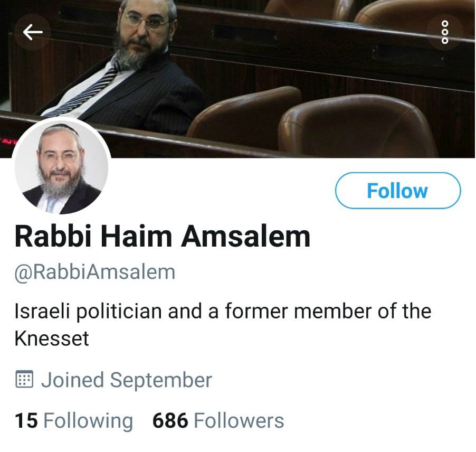The image size is (476, 452).
Task: Tap the word Followers label
Action: click(239, 421)
